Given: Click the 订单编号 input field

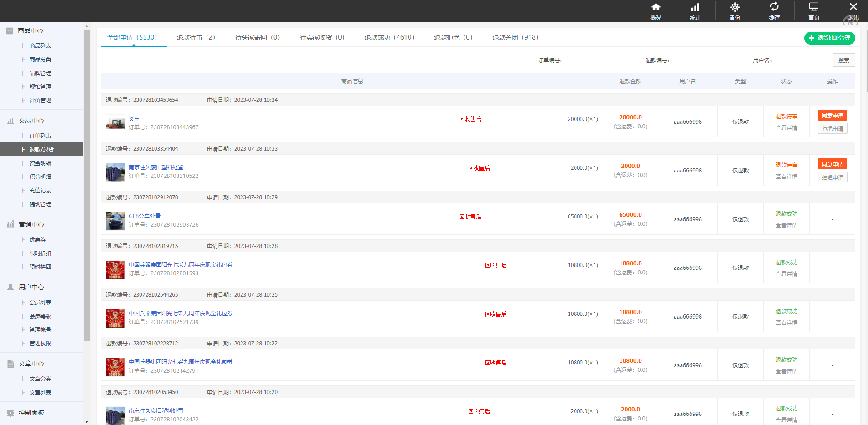Looking at the screenshot, I should 603,60.
